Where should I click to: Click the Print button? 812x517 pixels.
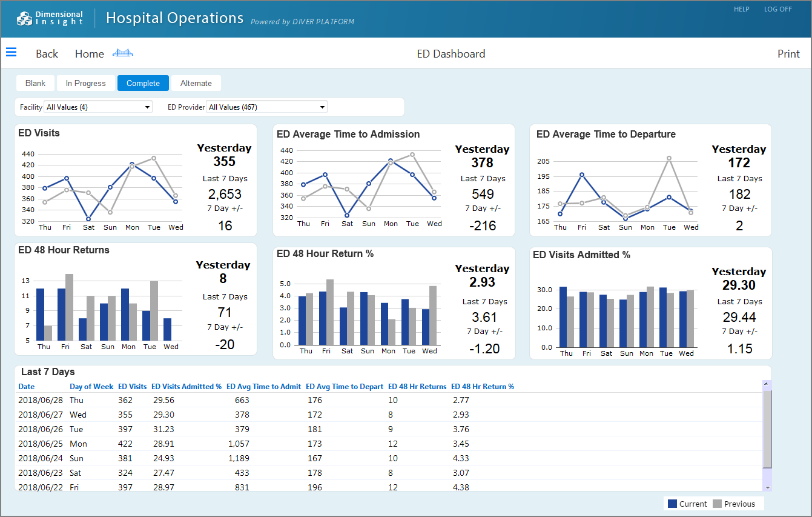click(788, 53)
